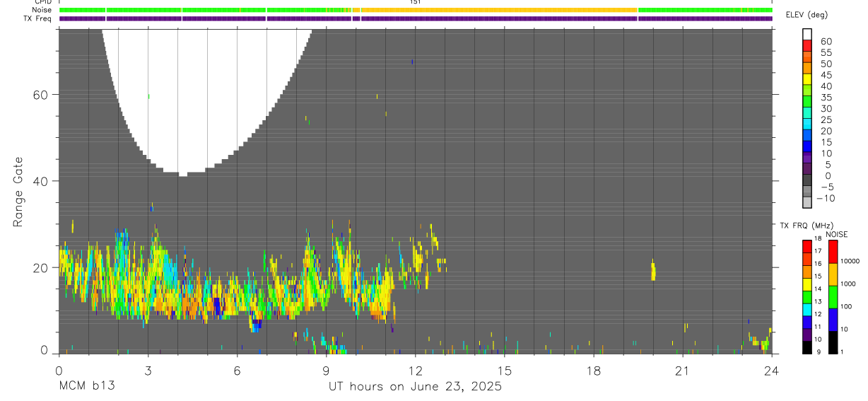Click the dark gray ELEV swatch above -5
The width and height of the screenshot is (868, 401).
pos(807,179)
